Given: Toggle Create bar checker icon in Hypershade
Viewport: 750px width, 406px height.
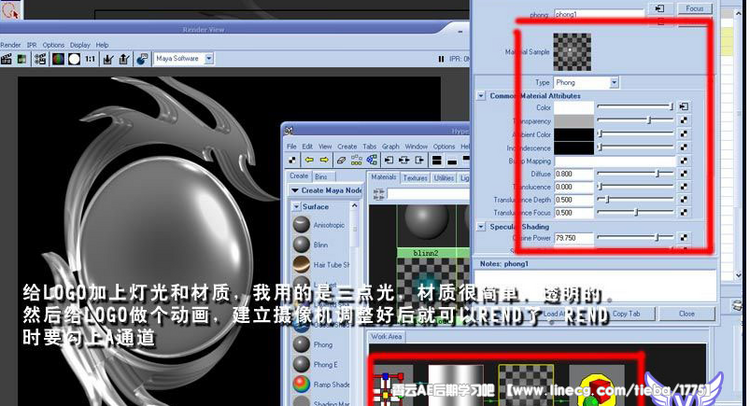Looking at the screenshot, I should tap(292, 160).
